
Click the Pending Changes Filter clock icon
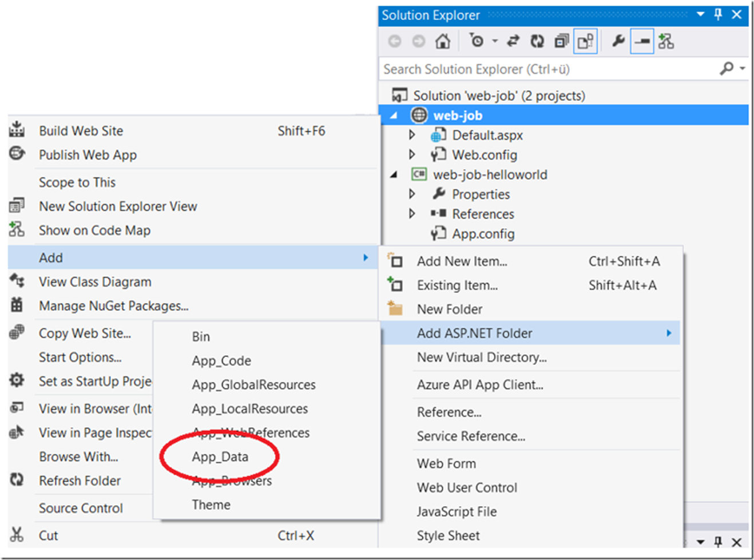coord(476,41)
